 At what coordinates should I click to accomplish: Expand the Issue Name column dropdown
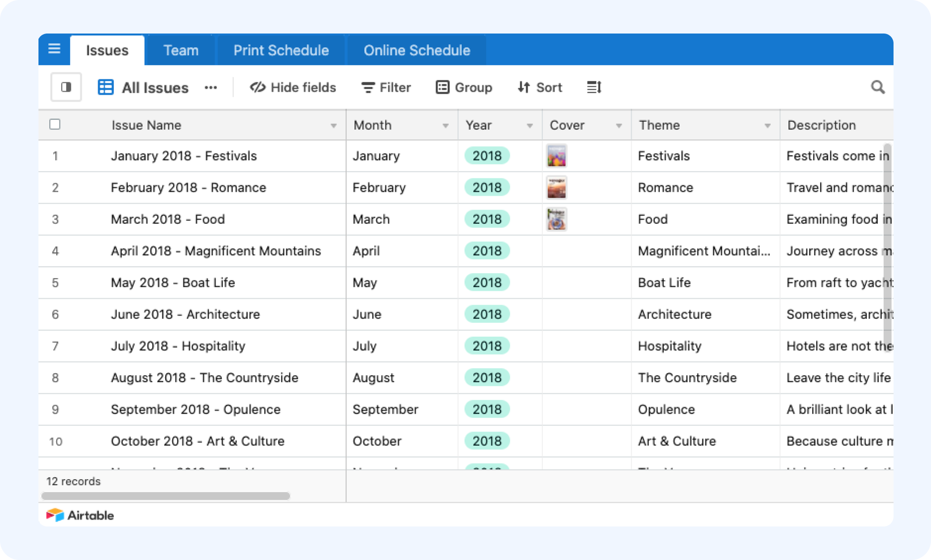334,126
